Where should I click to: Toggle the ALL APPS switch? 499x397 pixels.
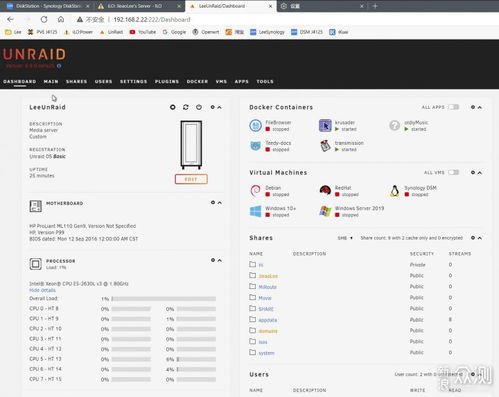pos(454,107)
